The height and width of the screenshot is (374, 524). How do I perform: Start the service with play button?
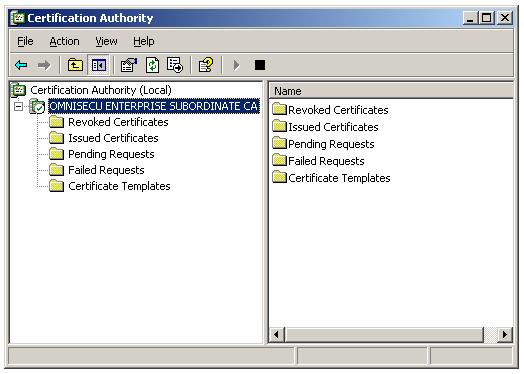[236, 65]
